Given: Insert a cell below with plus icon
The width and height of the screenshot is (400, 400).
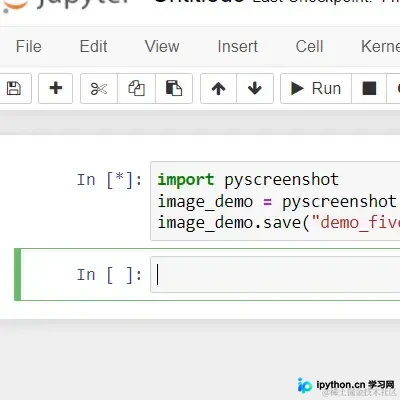Looking at the screenshot, I should click(x=55, y=89).
